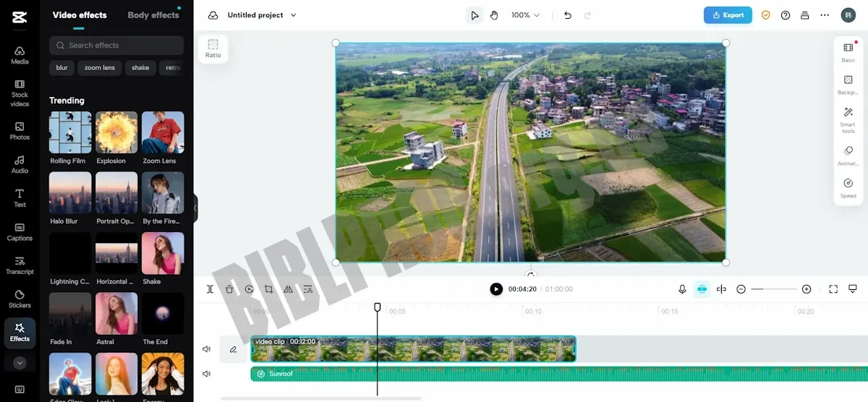Open the three-dot more menu
This screenshot has height=402, width=868.
coord(825,15)
